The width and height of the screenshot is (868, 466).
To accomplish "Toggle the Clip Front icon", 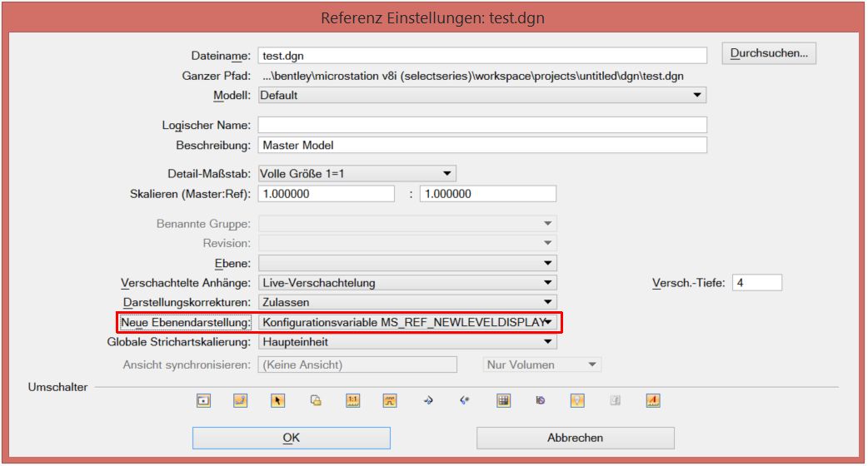I will click(465, 401).
